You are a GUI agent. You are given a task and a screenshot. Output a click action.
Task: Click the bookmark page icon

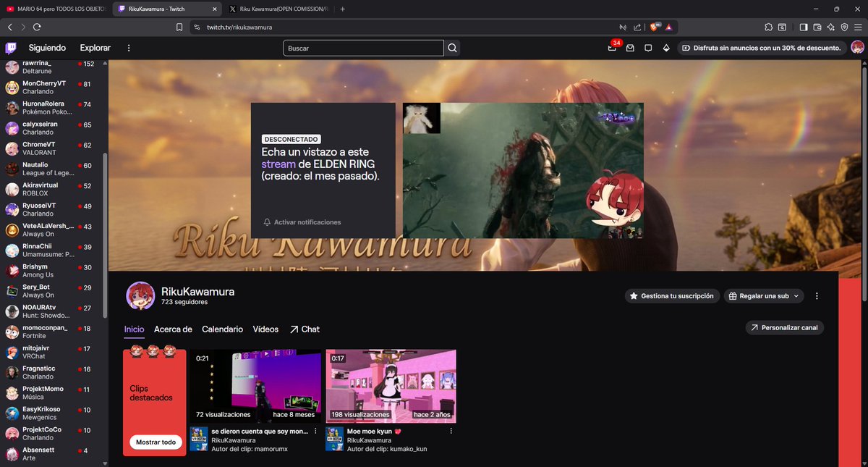pos(179,27)
